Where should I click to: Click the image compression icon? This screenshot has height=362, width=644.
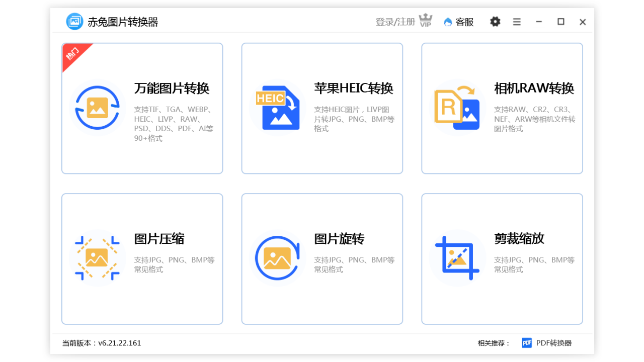(x=97, y=258)
